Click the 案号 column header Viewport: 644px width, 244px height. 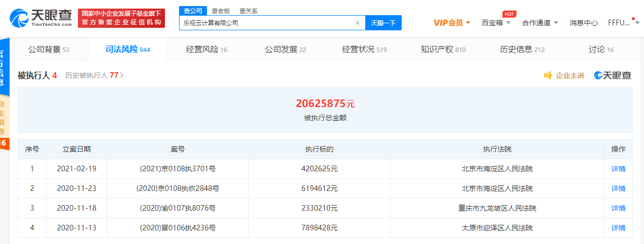click(x=178, y=149)
